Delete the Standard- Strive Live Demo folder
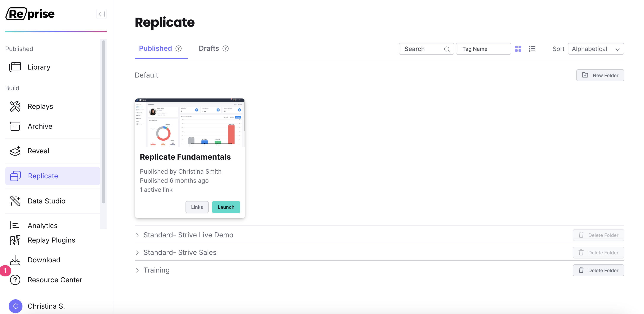The image size is (644, 314). click(x=598, y=235)
